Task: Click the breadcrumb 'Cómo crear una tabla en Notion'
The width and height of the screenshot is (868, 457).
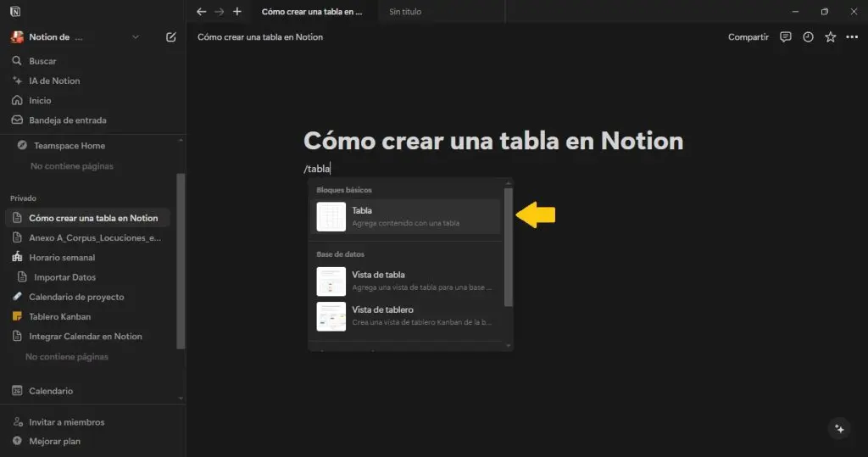Action: coord(260,37)
